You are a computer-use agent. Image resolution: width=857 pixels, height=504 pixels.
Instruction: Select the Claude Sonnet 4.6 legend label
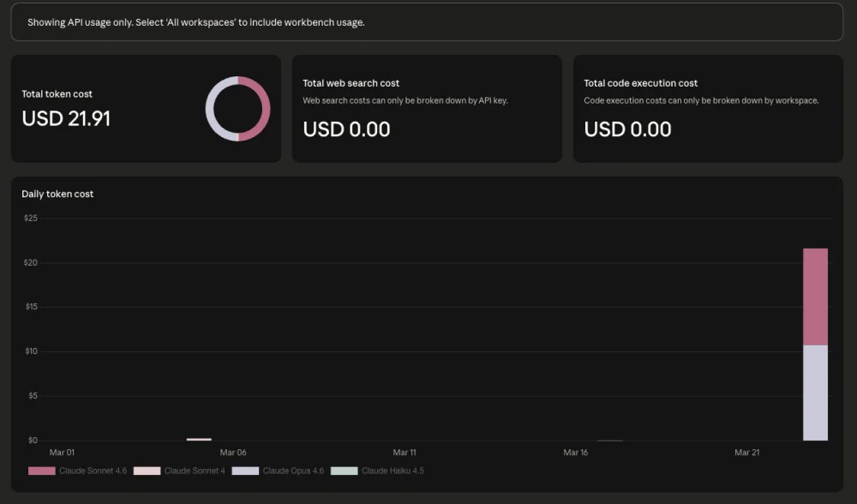pyautogui.click(x=93, y=471)
